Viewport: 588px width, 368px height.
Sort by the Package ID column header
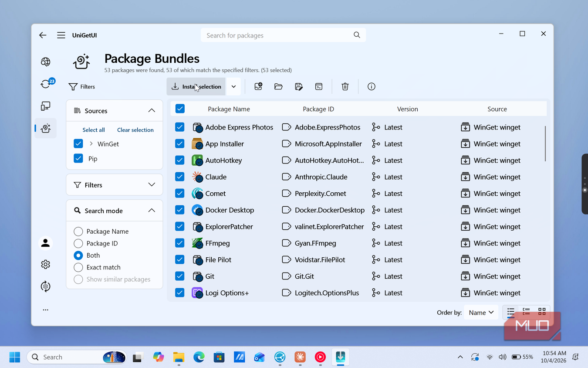click(318, 109)
